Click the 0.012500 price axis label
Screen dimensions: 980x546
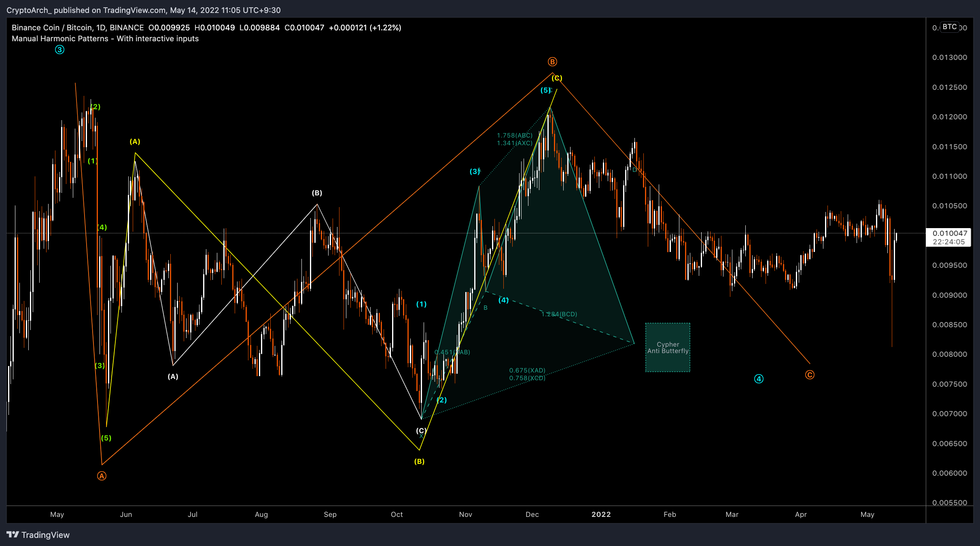point(949,87)
